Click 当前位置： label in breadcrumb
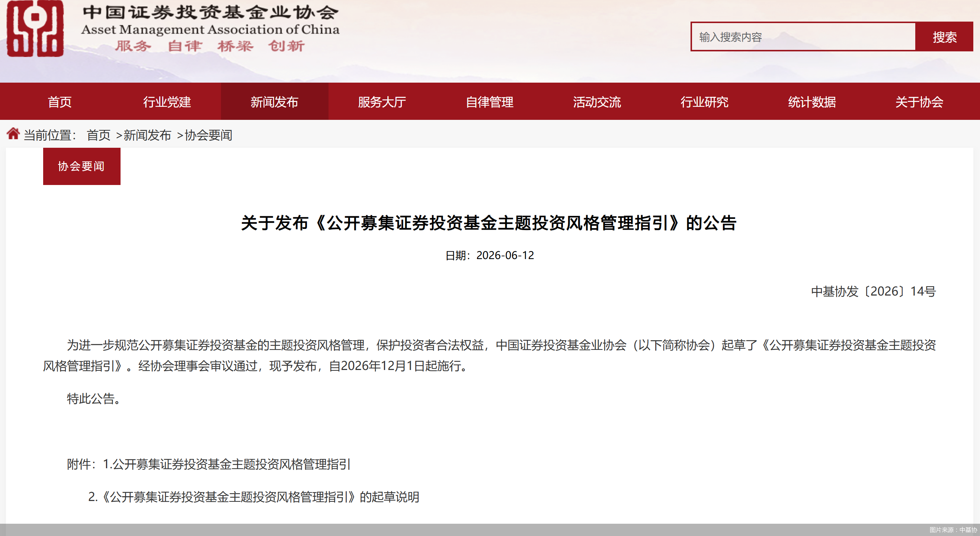Image resolution: width=980 pixels, height=536 pixels. pos(50,135)
